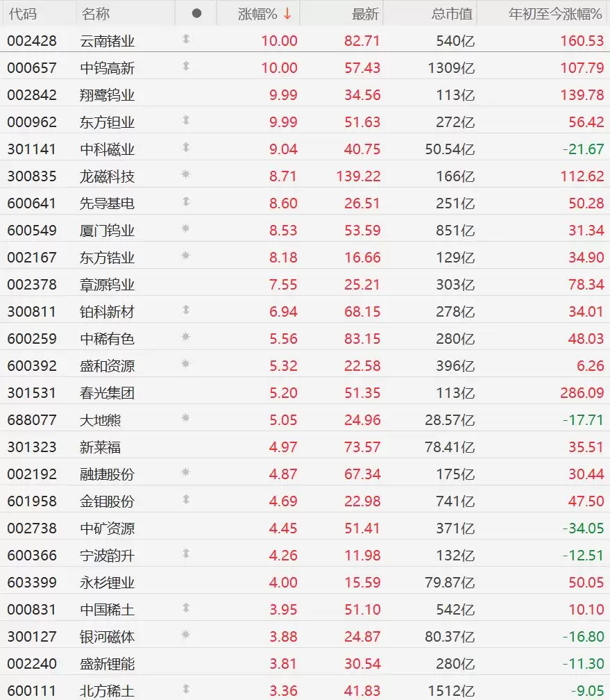
Task: Click latest price 82.71
Action: point(362,41)
